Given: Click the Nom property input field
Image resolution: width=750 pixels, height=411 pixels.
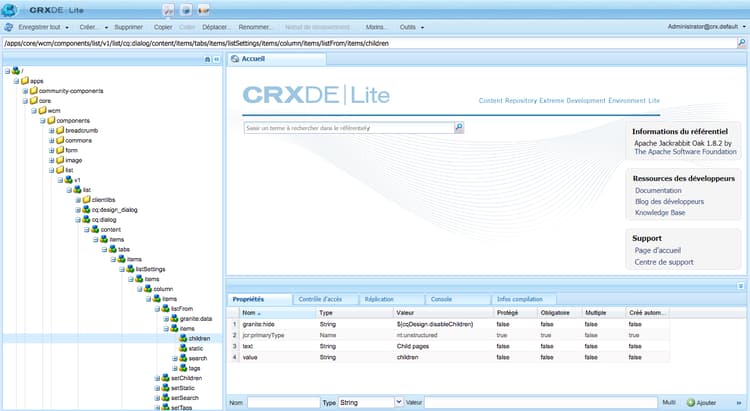Looking at the screenshot, I should (x=284, y=403).
